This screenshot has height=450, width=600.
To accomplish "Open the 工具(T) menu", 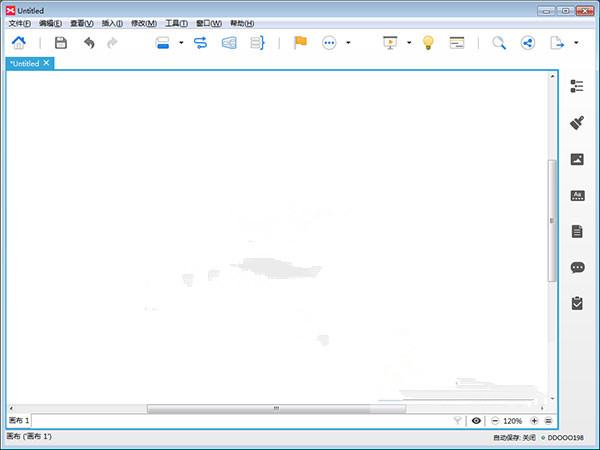I will pos(176,23).
